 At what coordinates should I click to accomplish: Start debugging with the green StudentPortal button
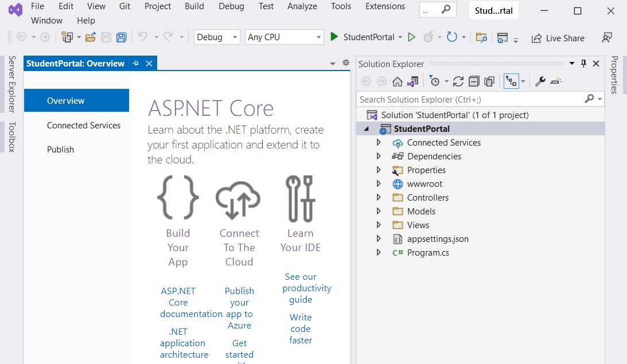click(x=363, y=37)
